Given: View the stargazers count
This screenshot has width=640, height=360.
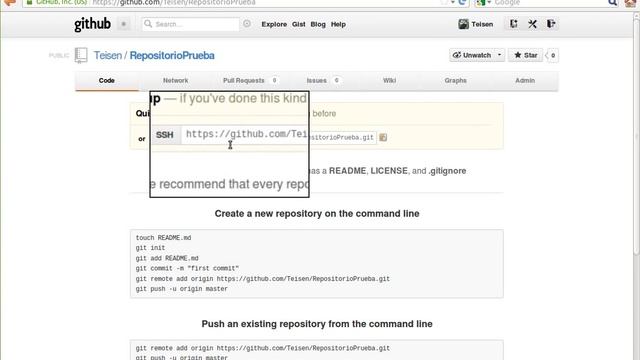Looking at the screenshot, I should tap(552, 55).
